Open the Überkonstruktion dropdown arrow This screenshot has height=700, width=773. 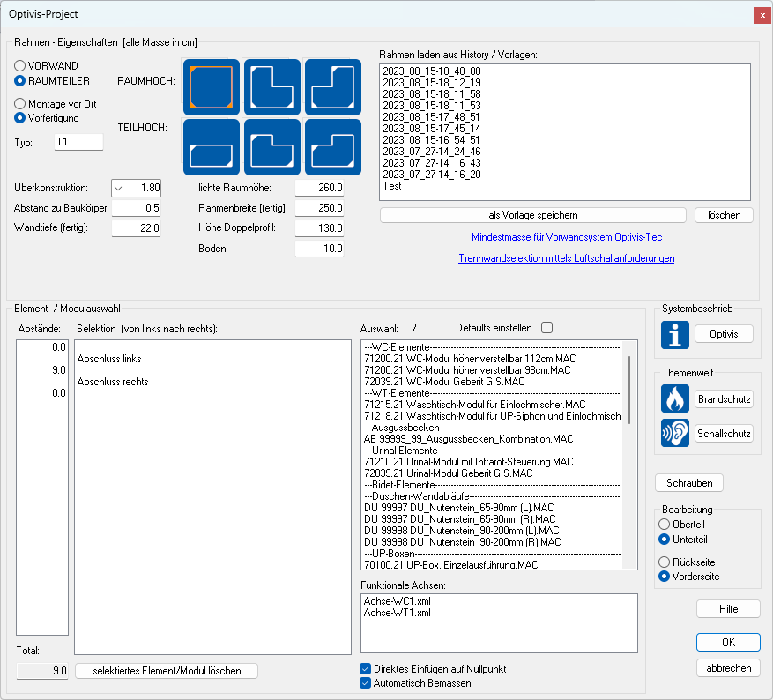(118, 188)
